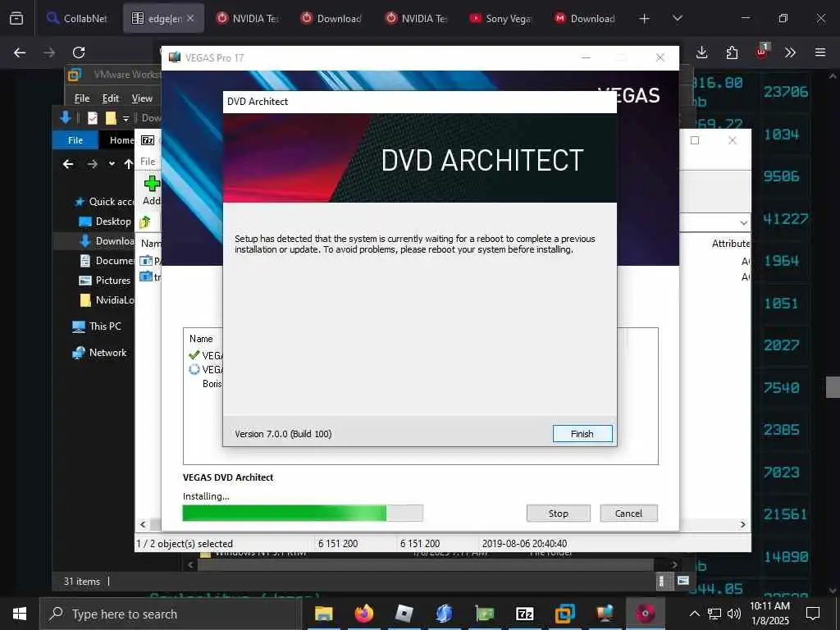Switch to the Home tab in File Explorer
This screenshot has height=630, width=840.
[121, 139]
